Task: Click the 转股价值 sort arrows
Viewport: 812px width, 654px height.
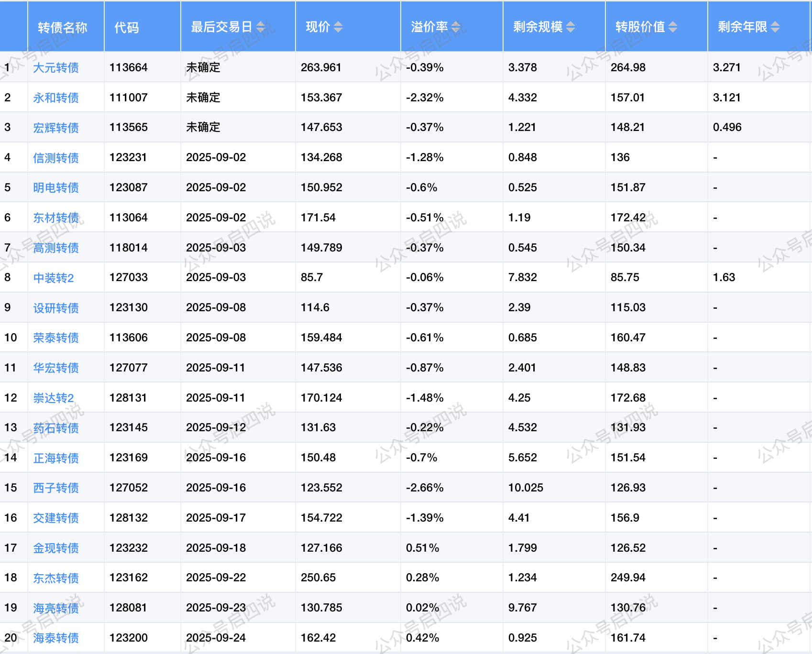Action: [673, 27]
